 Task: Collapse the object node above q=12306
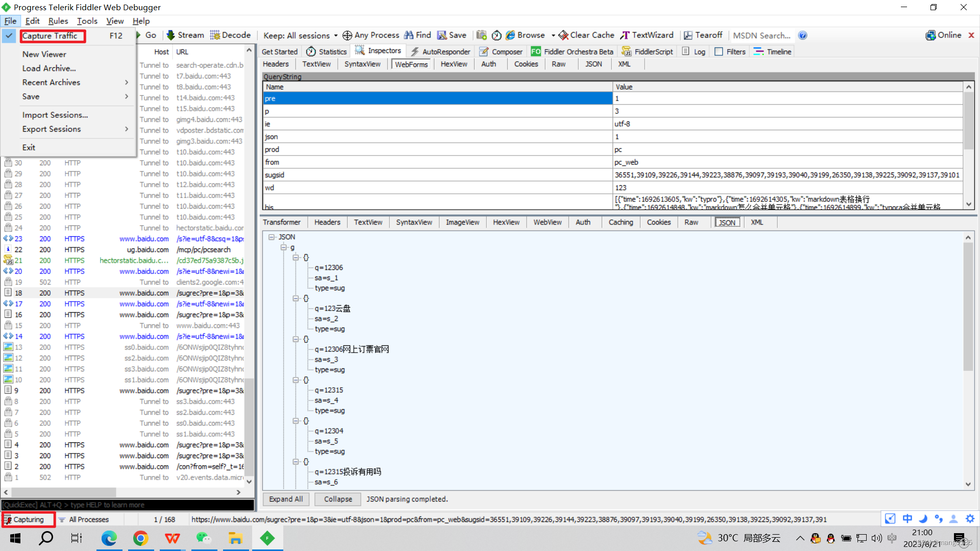[296, 258]
